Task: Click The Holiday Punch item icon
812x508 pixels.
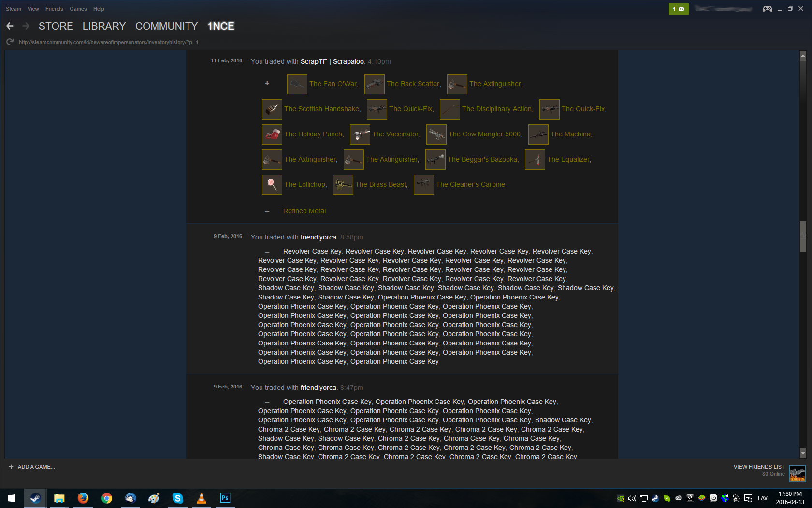Action: (272, 134)
